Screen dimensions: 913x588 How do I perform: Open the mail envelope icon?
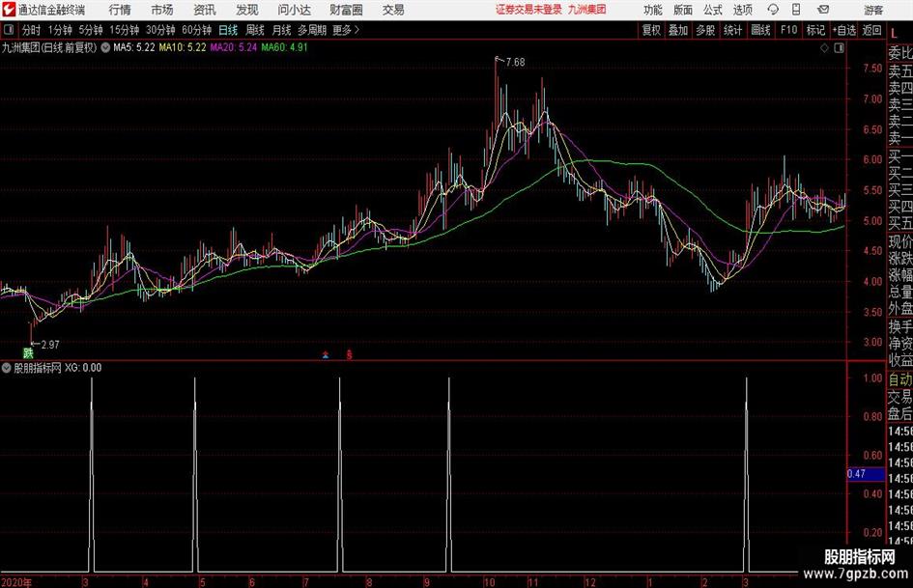coord(823,10)
